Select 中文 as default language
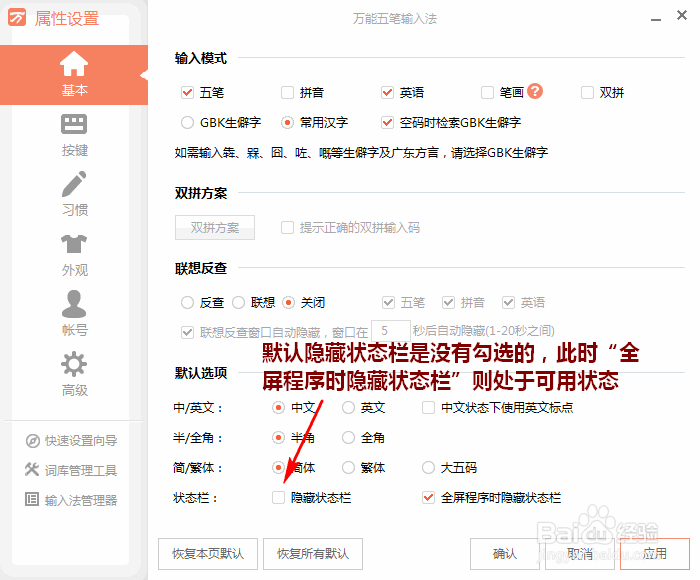The width and height of the screenshot is (700, 580). [278, 408]
